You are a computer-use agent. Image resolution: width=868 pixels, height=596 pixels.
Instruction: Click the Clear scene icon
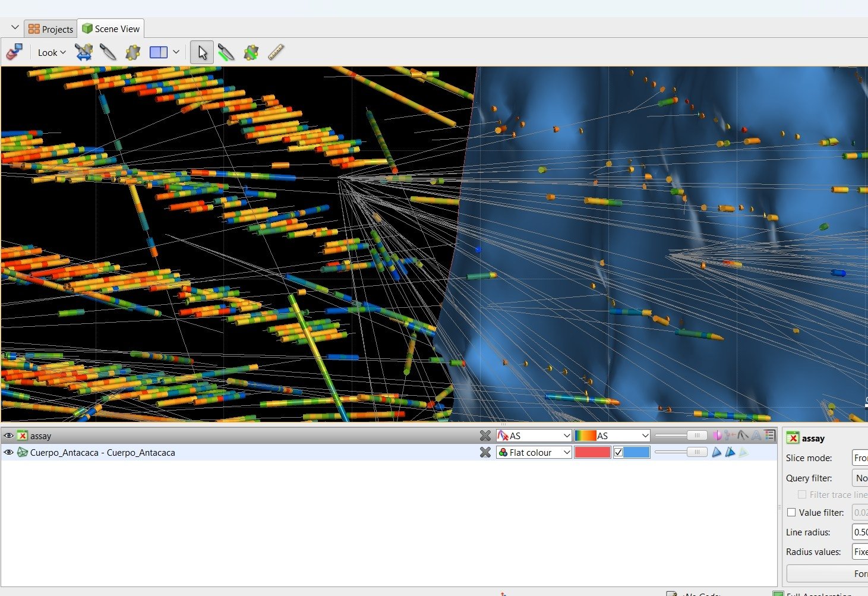click(x=14, y=52)
